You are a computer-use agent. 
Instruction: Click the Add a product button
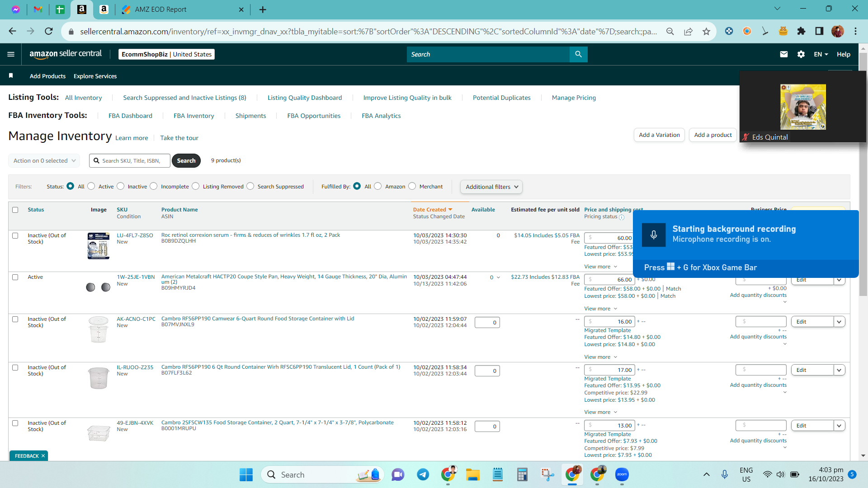pyautogui.click(x=713, y=135)
